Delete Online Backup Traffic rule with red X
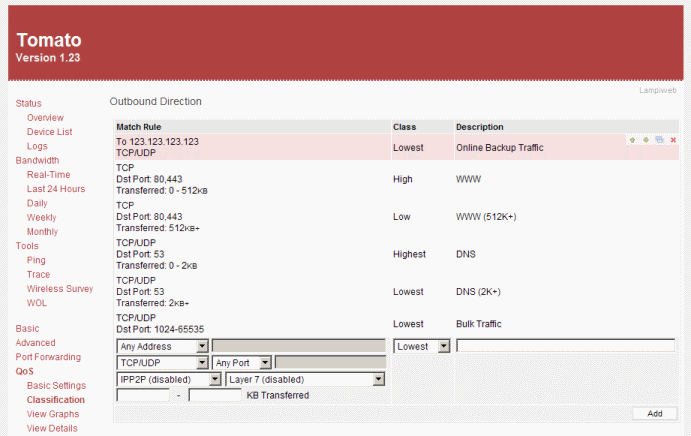 673,140
